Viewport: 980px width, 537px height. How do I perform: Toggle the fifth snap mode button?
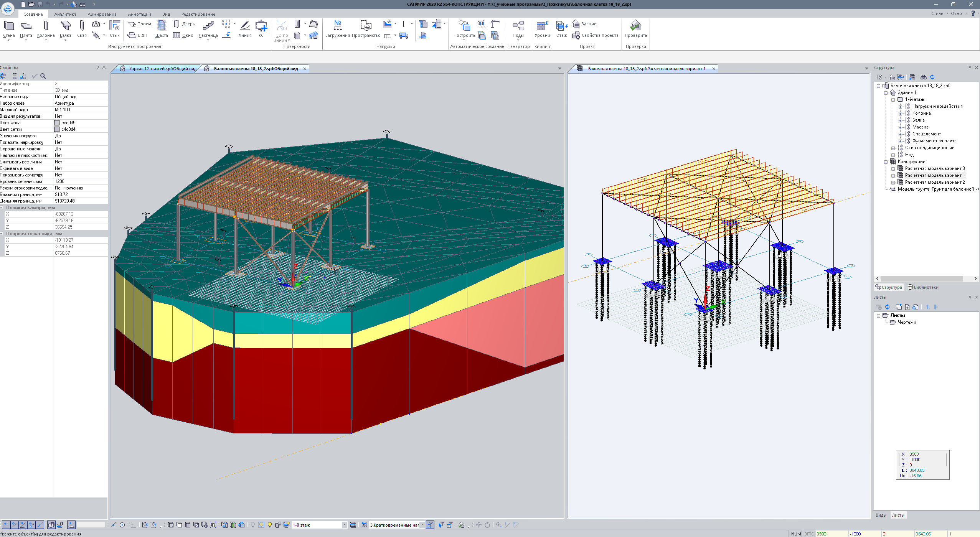click(x=40, y=525)
